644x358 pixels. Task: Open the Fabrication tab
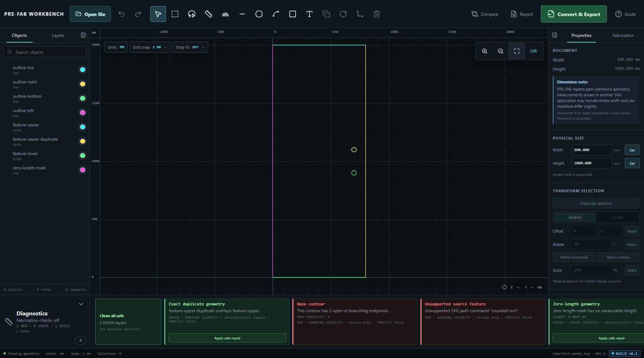coord(623,35)
